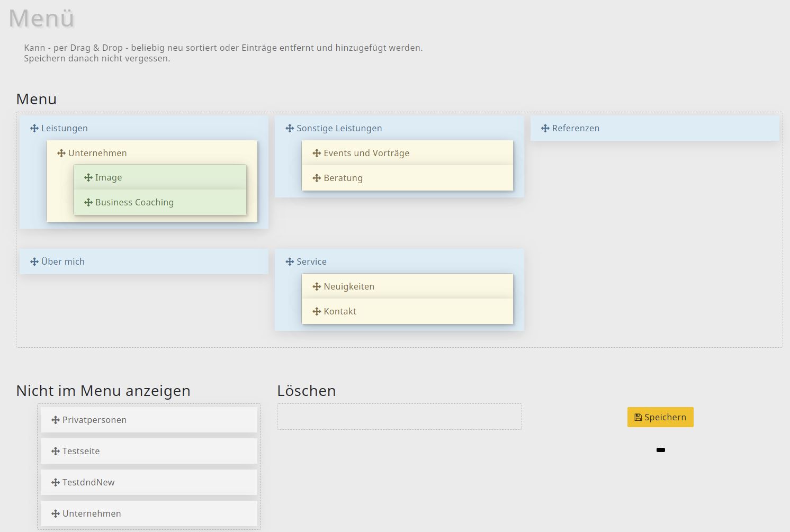The image size is (790, 532).
Task: Click the drag handle icon next to Beratung
Action: (317, 178)
